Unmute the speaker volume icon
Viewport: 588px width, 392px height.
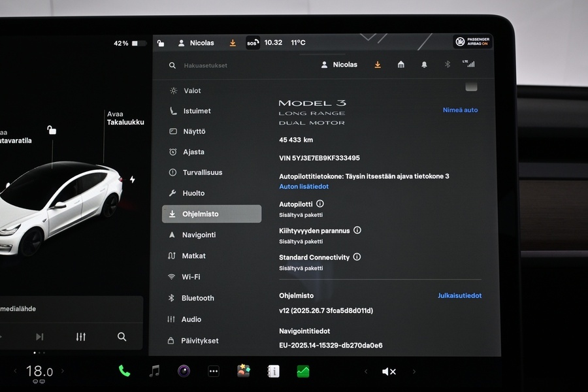point(389,371)
